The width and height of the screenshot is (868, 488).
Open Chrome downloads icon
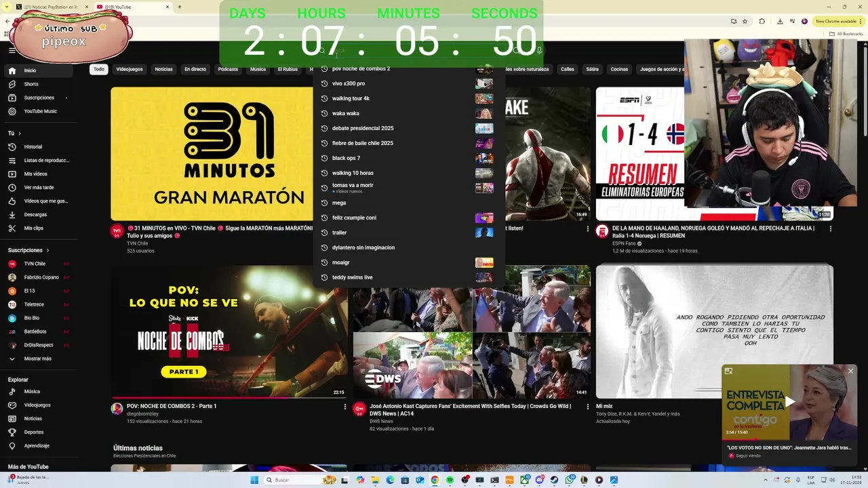point(780,21)
